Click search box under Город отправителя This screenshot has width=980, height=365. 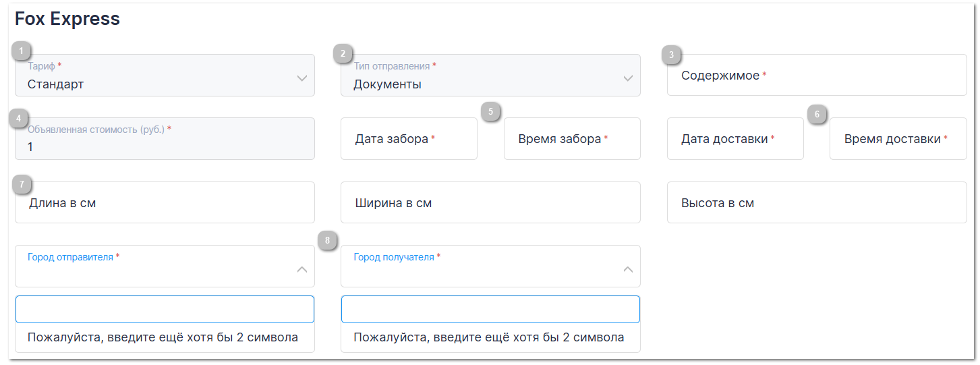[x=165, y=310]
